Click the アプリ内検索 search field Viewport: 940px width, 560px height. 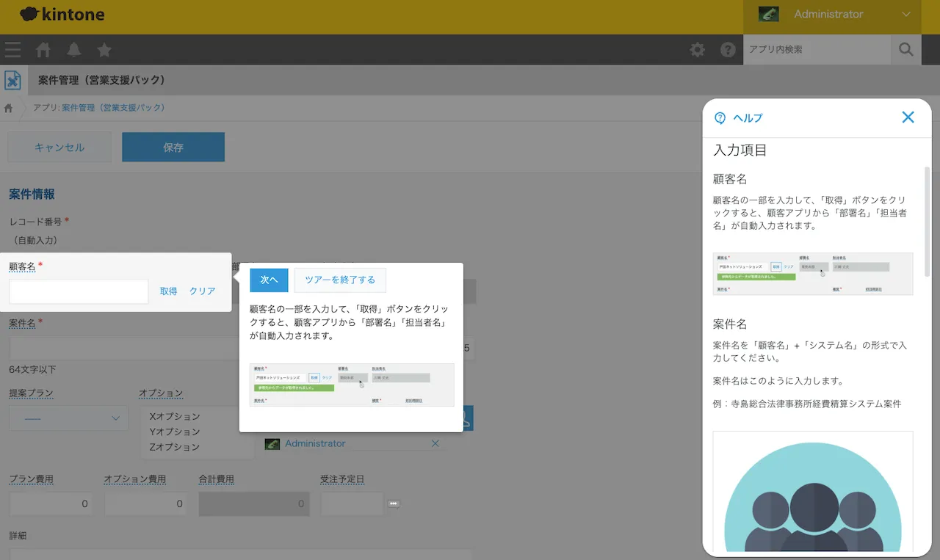pyautogui.click(x=817, y=50)
